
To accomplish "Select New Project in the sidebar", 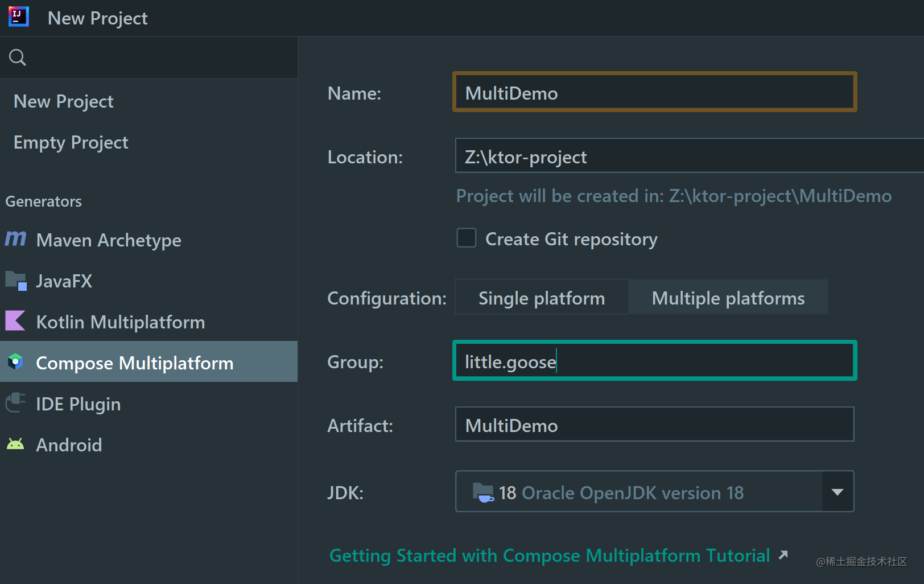I will [64, 101].
